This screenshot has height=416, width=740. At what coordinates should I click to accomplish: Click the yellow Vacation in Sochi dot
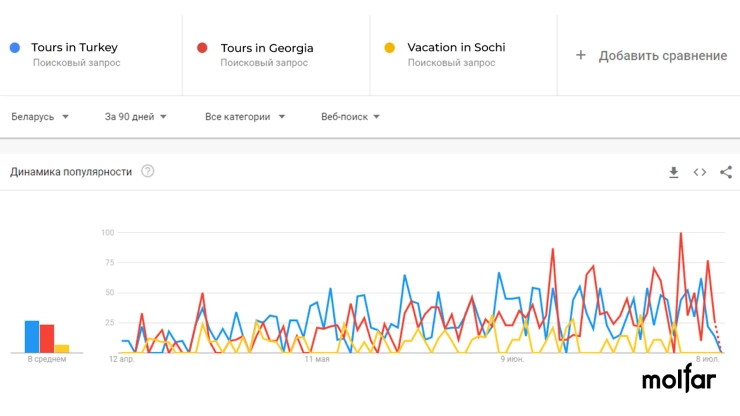coord(389,48)
